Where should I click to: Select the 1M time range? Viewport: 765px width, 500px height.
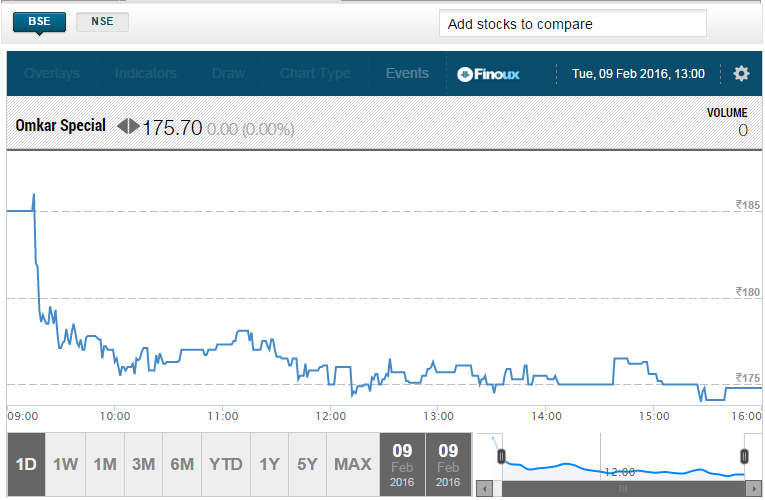[105, 464]
